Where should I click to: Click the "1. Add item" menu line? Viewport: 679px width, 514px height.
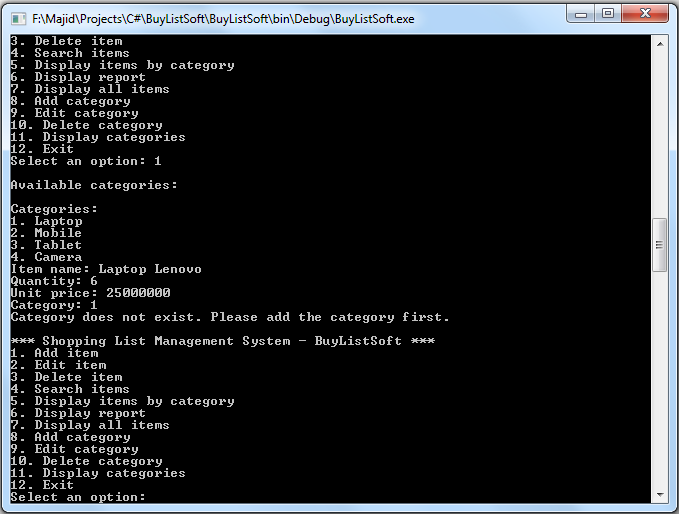[x=54, y=353]
